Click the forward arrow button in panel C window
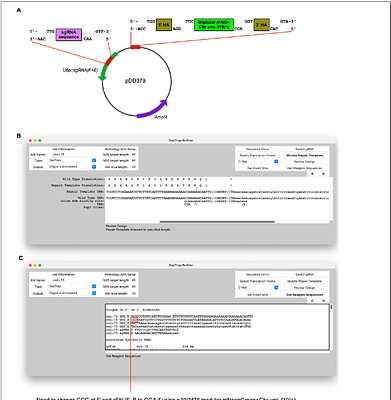 point(323,300)
